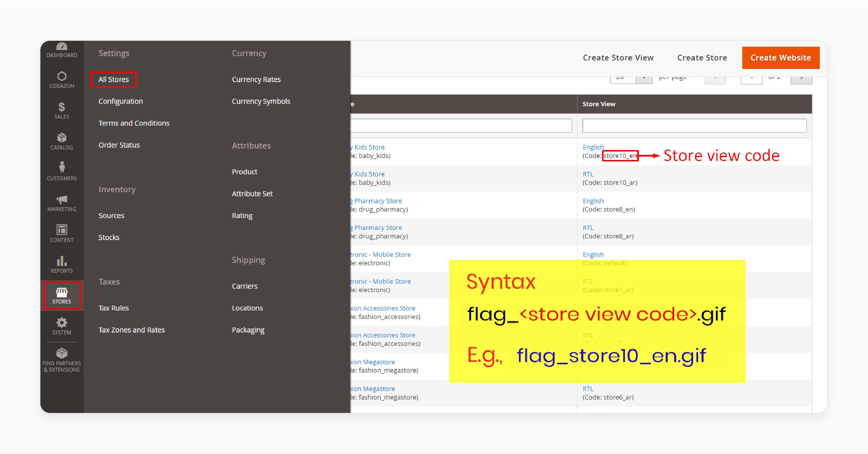Open Pharmacy Store beside the store8_ar row
This screenshot has height=454, width=868.
(376, 228)
